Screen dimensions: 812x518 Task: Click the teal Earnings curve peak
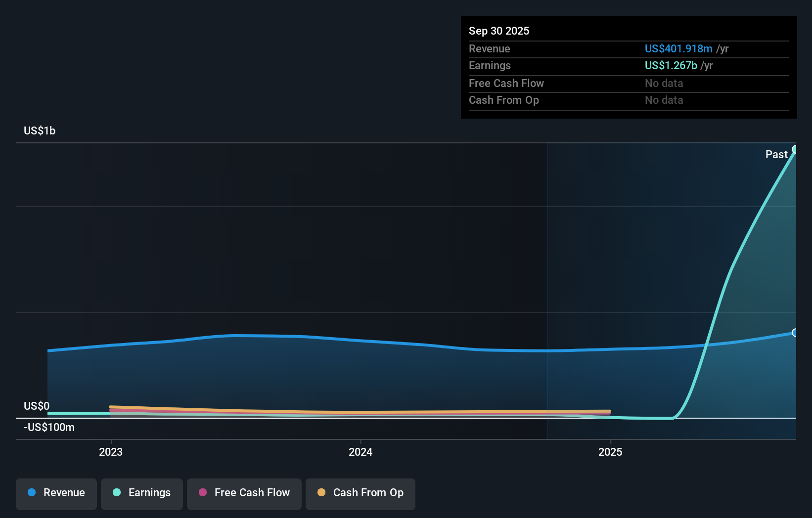pos(794,148)
